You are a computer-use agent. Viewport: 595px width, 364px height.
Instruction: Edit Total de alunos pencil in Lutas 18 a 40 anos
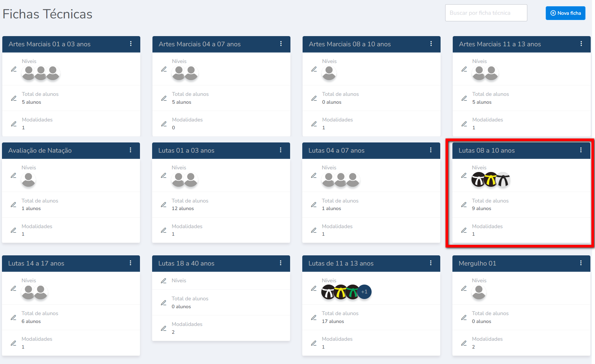pos(164,303)
